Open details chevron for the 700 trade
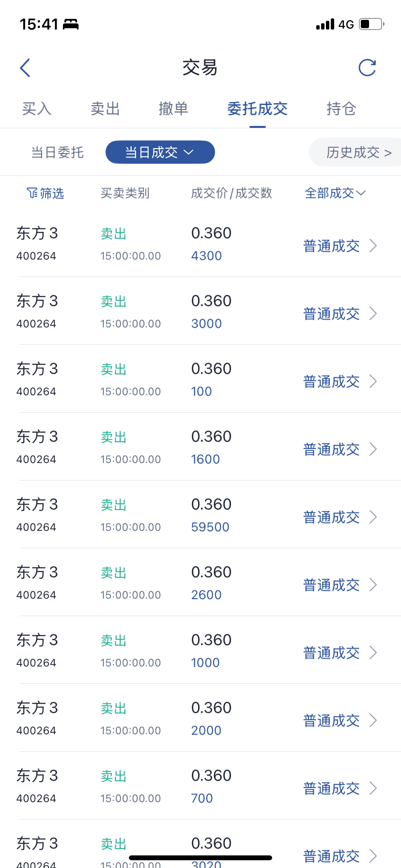 pyautogui.click(x=373, y=788)
